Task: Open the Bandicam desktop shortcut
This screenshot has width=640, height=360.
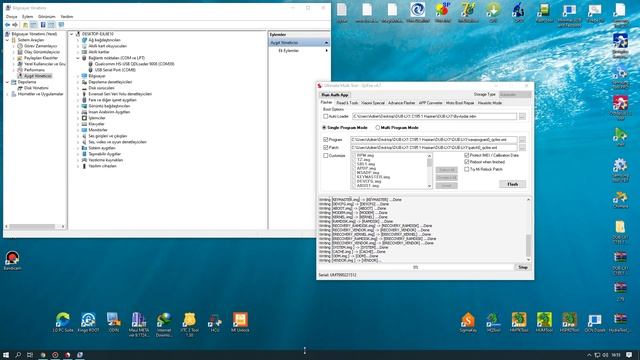Action: pyautogui.click(x=12, y=260)
